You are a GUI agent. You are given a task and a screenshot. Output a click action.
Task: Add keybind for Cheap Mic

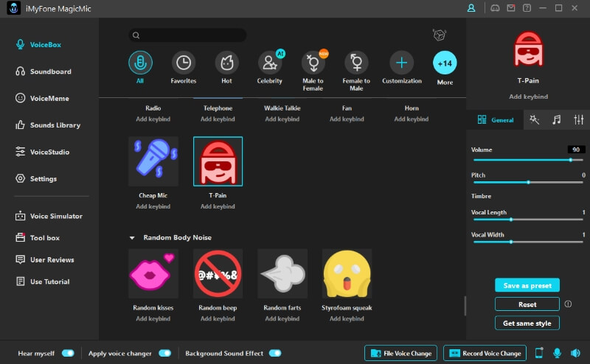[153, 206]
